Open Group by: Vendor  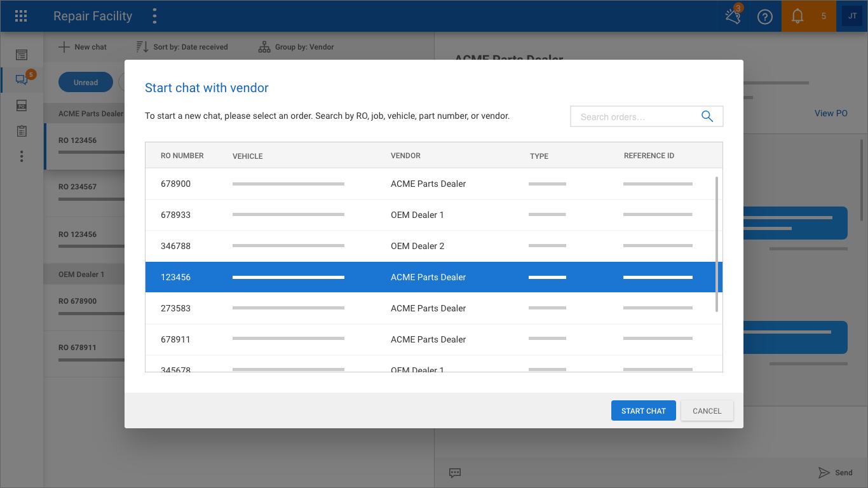pos(296,47)
